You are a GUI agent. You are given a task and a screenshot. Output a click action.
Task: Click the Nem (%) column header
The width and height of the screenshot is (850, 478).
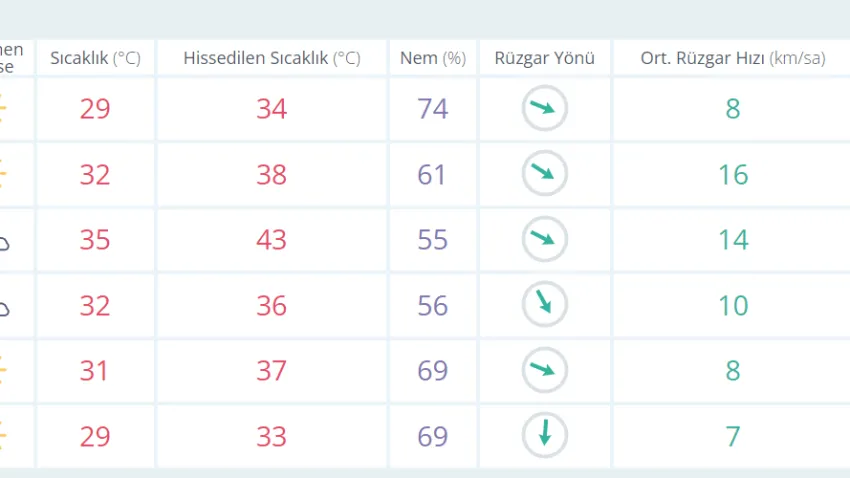pyautogui.click(x=433, y=58)
